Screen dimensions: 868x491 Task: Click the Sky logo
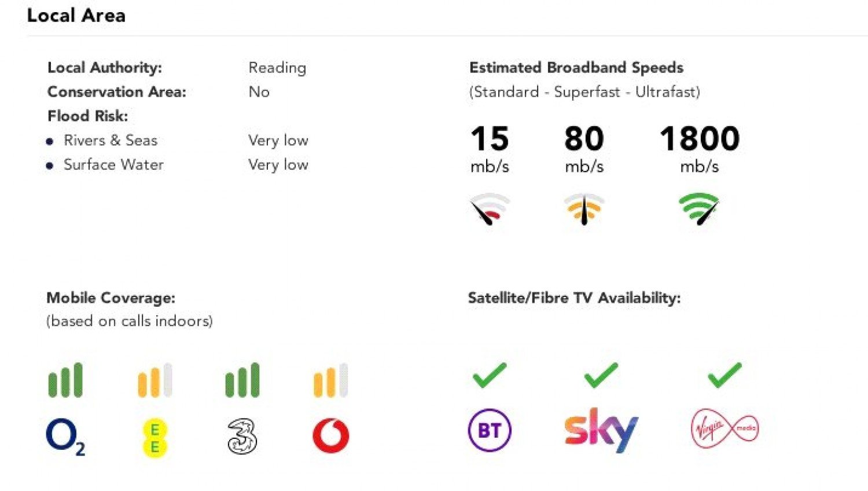[601, 430]
